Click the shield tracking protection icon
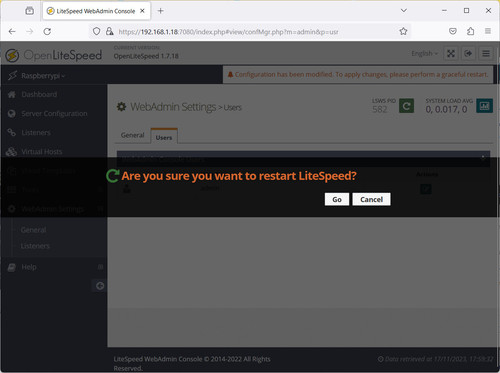The image size is (500, 373). [96, 31]
